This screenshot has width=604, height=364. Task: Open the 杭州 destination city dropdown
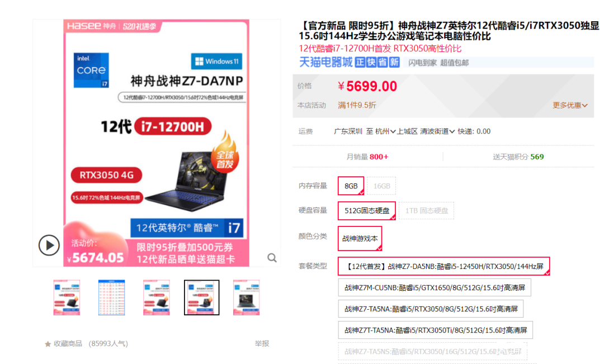(x=385, y=131)
